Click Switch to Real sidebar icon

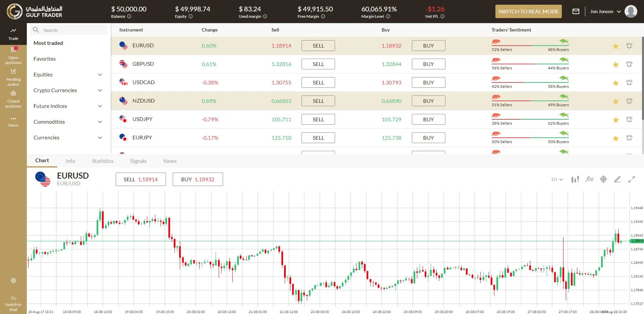point(13,303)
